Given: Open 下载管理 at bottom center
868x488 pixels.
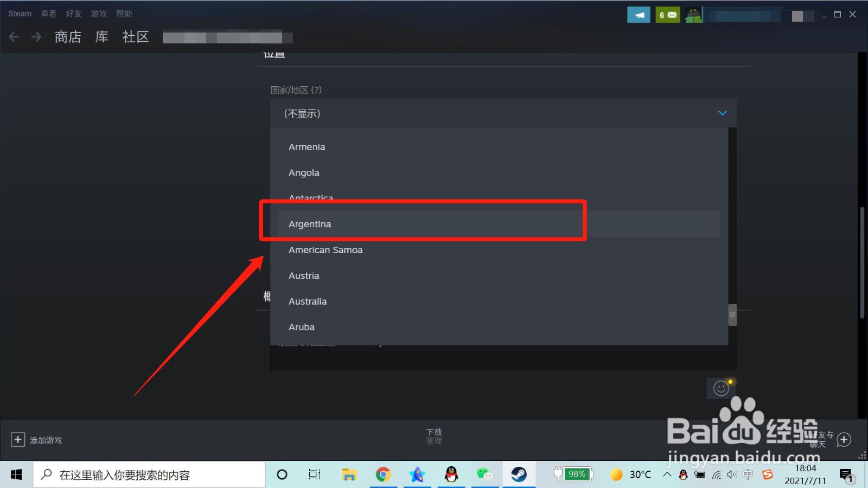Looking at the screenshot, I should 433,436.
